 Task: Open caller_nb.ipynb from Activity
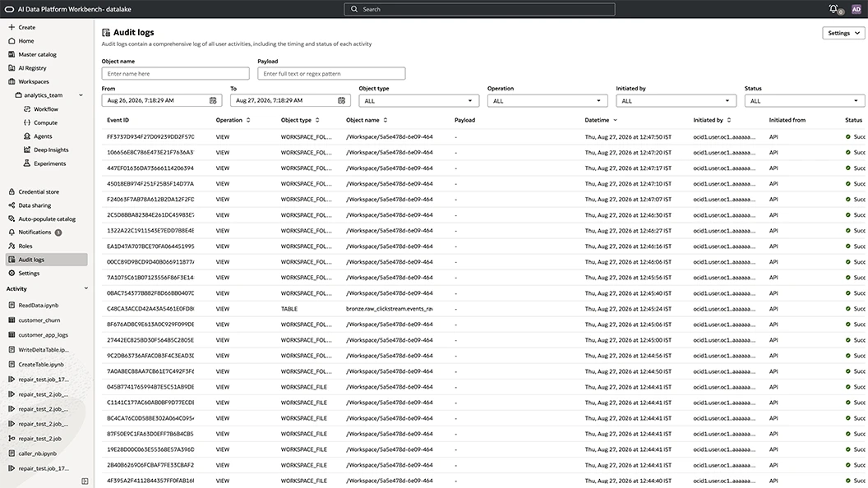[x=37, y=453]
